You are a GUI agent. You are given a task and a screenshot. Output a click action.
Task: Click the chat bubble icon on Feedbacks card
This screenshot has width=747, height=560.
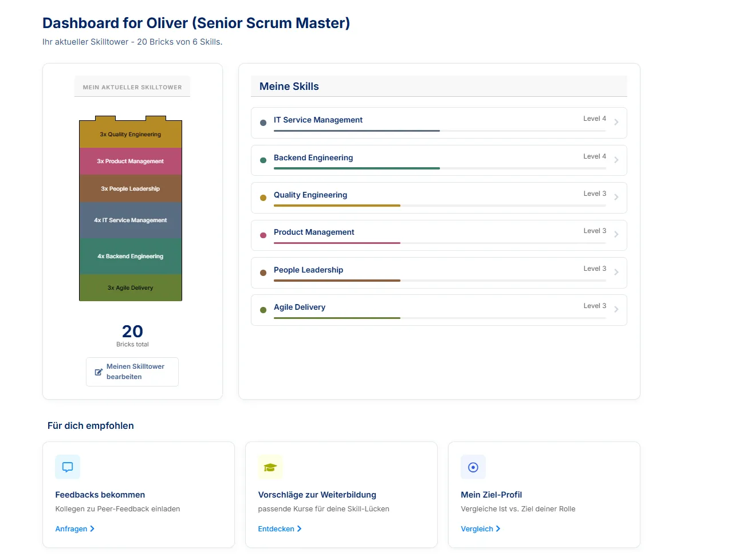(x=68, y=467)
